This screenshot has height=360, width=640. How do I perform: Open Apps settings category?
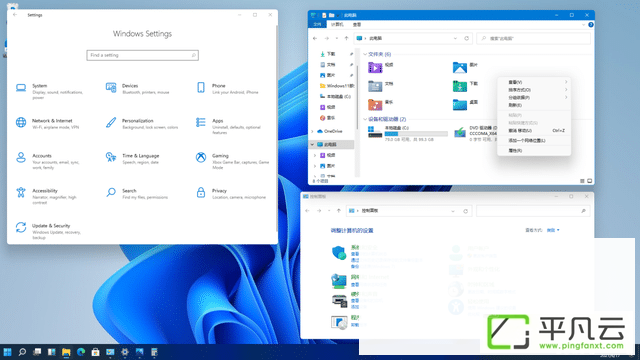point(230,126)
